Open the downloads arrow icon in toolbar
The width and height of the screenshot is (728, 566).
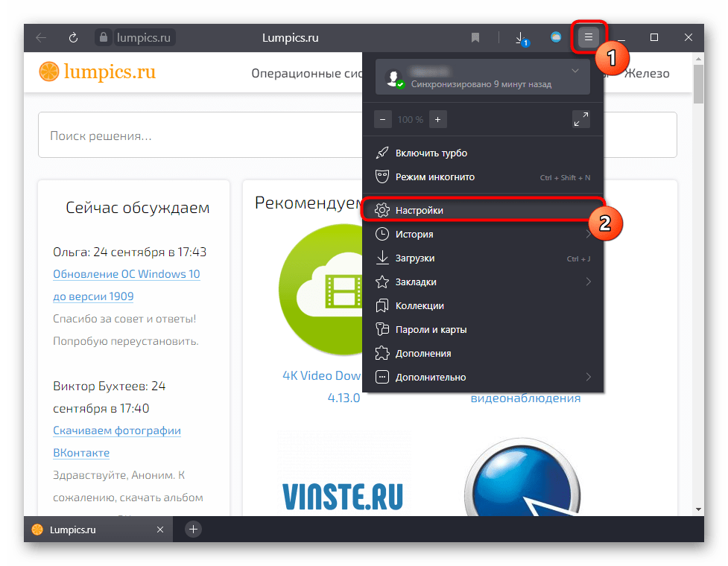coord(521,37)
